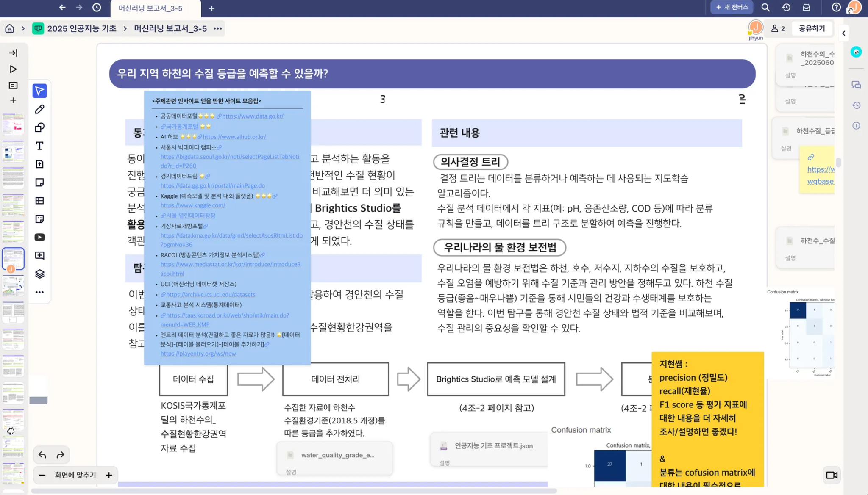Select the sticky note tool
Image resolution: width=868 pixels, height=495 pixels.
(x=39, y=183)
